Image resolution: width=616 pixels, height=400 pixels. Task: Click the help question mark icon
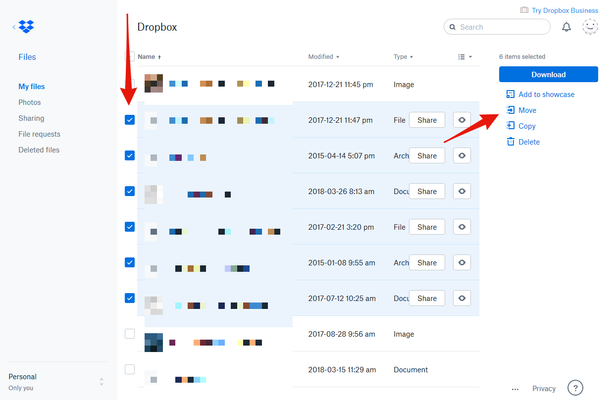[x=575, y=388]
